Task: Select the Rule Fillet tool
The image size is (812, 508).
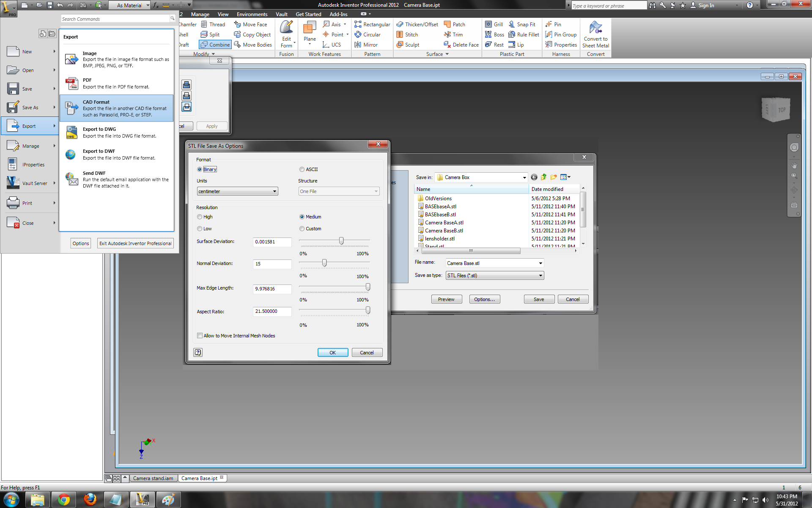Action: pyautogui.click(x=524, y=35)
